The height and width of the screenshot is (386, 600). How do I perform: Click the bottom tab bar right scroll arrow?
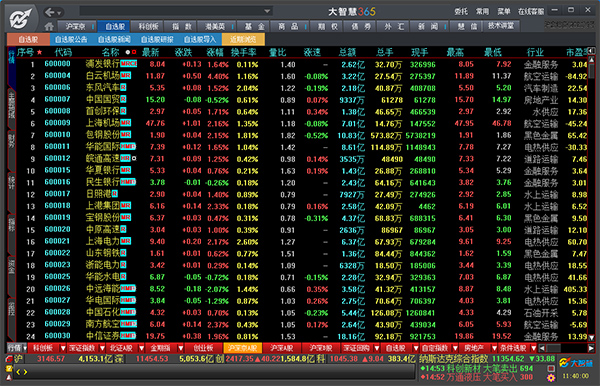[x=591, y=348]
